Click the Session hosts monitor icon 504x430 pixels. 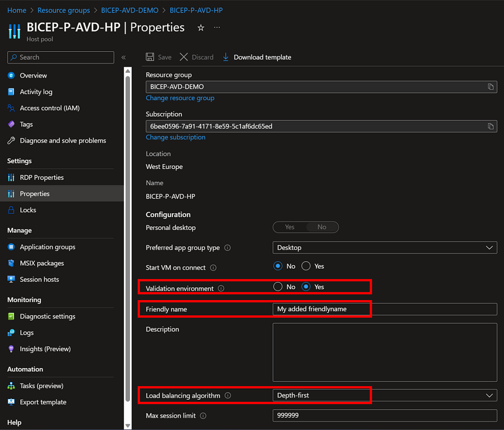11,279
